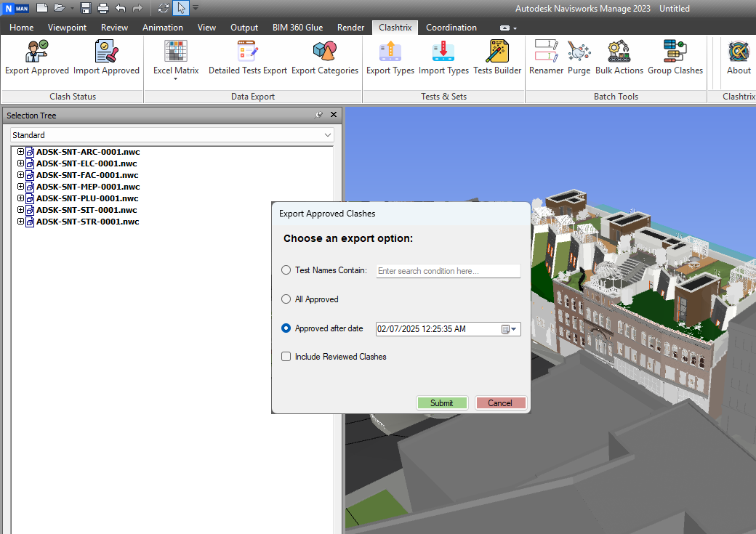Click the Export Approved ribbon icon
The image size is (756, 534).
tap(37, 51)
